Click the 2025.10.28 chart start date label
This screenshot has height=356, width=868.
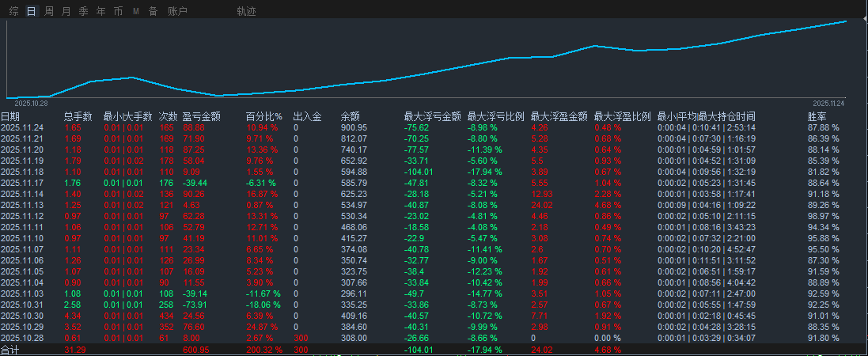30,104
